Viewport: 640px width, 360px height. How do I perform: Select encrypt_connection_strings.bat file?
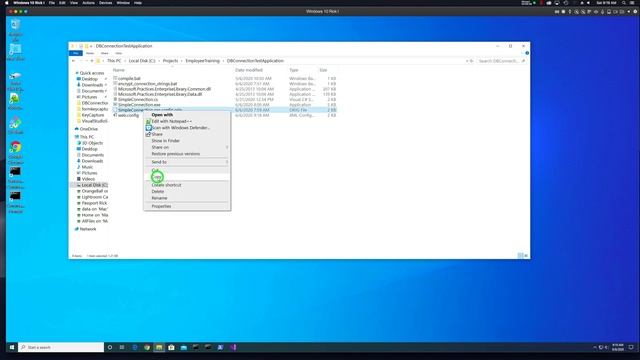click(147, 84)
